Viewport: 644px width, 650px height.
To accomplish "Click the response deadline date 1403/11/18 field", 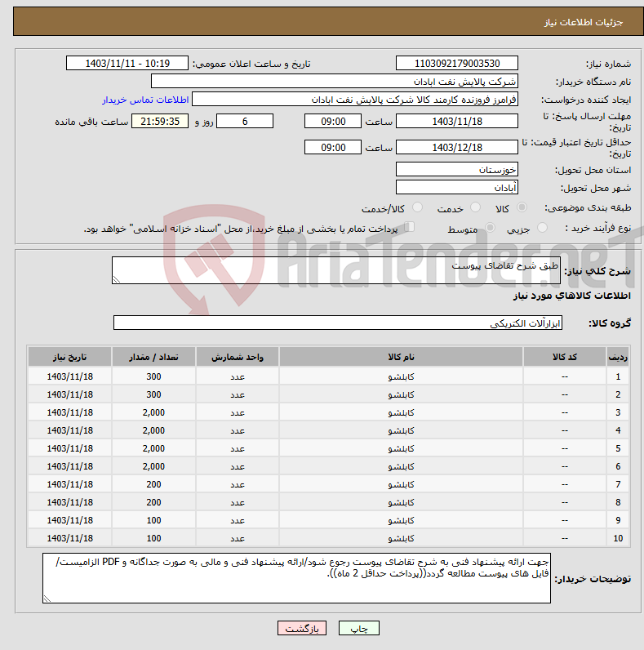I will coord(457,121).
